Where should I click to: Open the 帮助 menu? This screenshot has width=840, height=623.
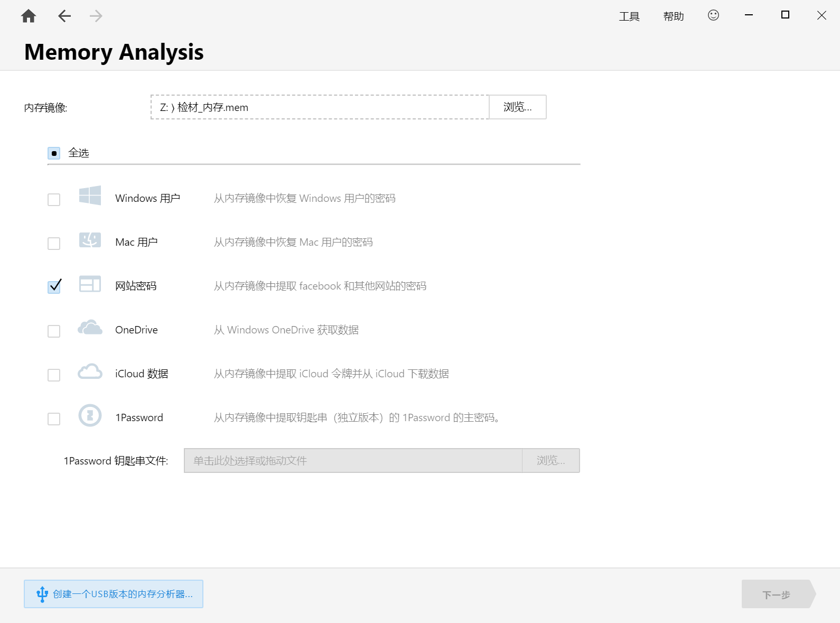pyautogui.click(x=674, y=16)
